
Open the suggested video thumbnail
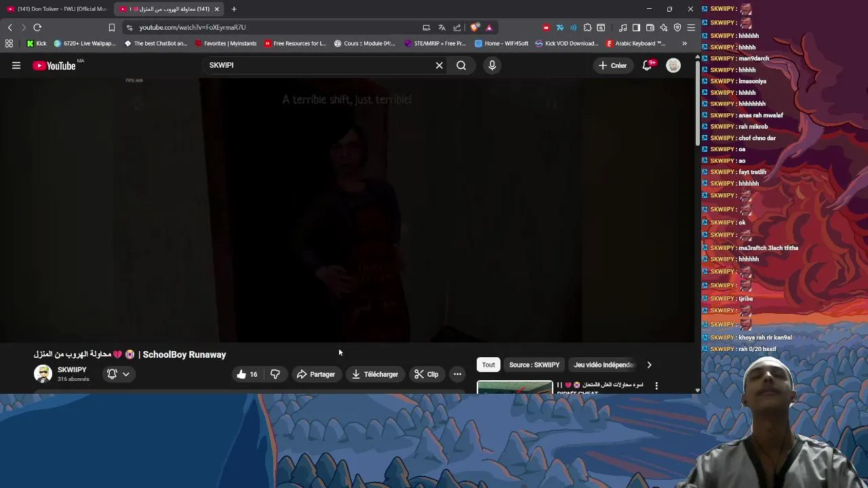515,387
